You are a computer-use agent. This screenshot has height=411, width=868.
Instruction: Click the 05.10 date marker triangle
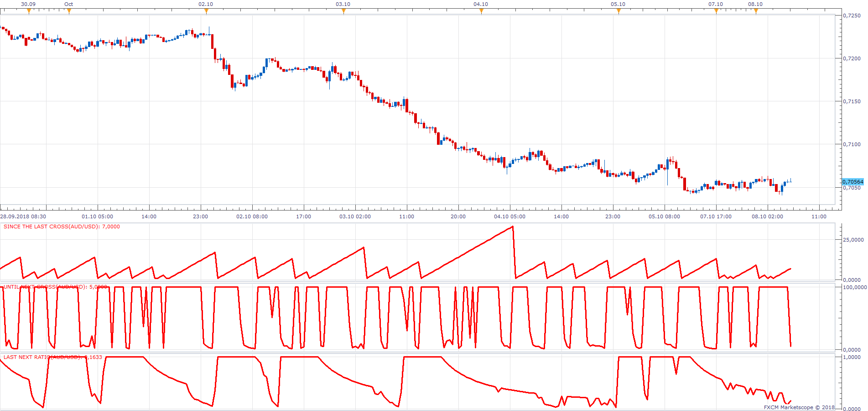point(619,11)
